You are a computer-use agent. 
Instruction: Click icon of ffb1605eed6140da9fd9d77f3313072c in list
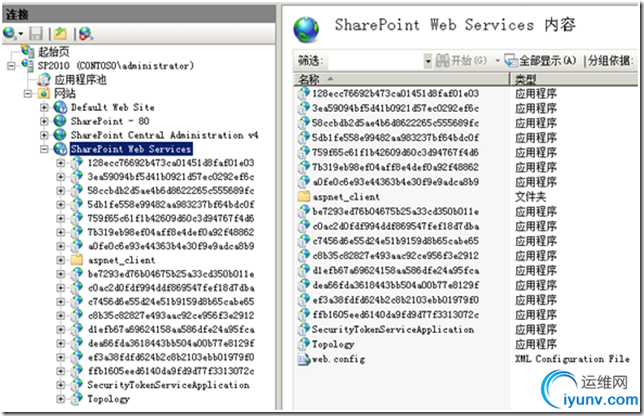pos(304,315)
